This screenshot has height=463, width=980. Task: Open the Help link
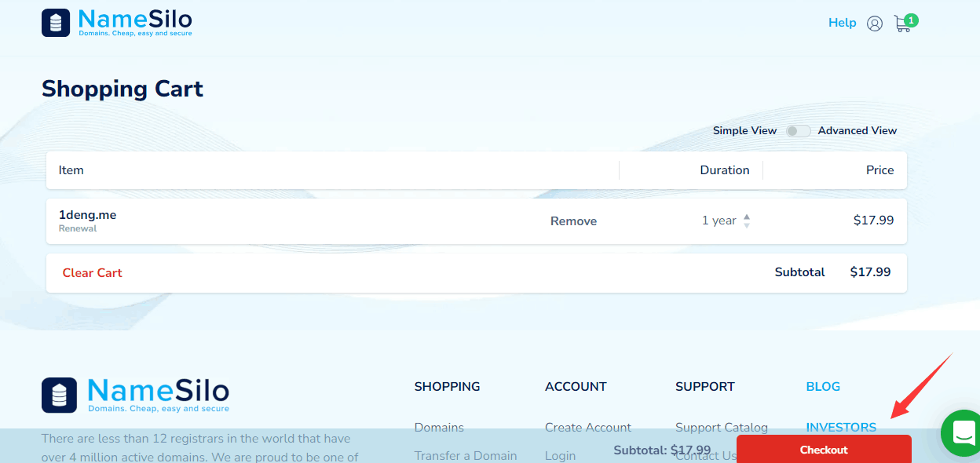tap(842, 23)
